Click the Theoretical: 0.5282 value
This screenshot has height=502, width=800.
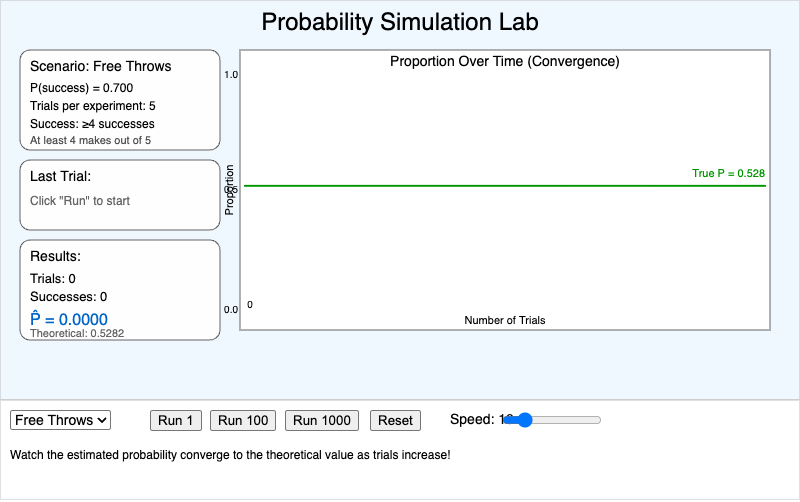77,334
